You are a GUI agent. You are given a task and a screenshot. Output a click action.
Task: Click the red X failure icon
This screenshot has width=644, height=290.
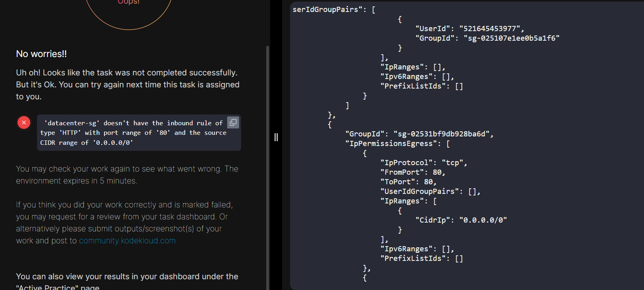click(24, 122)
